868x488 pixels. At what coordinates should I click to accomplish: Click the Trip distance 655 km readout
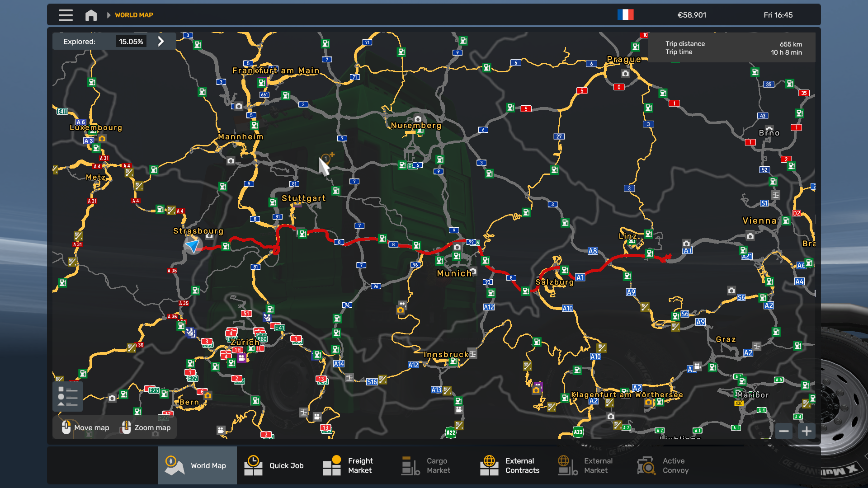pos(791,44)
